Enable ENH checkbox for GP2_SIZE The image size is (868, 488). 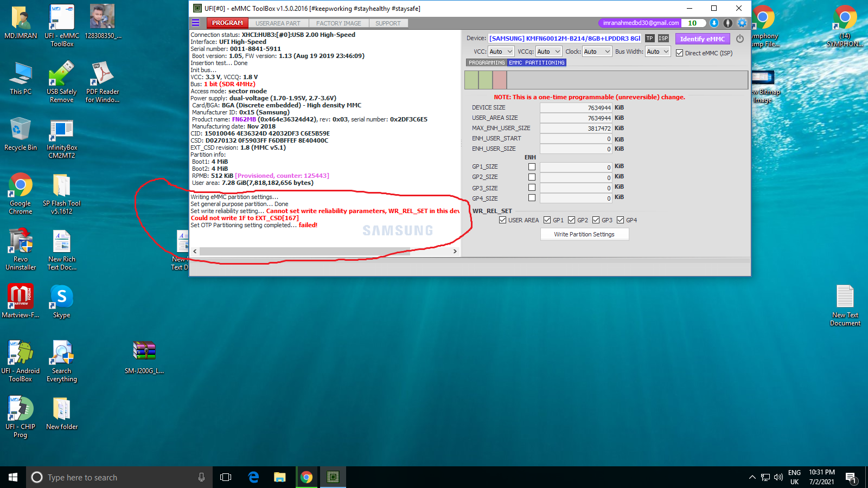click(532, 177)
